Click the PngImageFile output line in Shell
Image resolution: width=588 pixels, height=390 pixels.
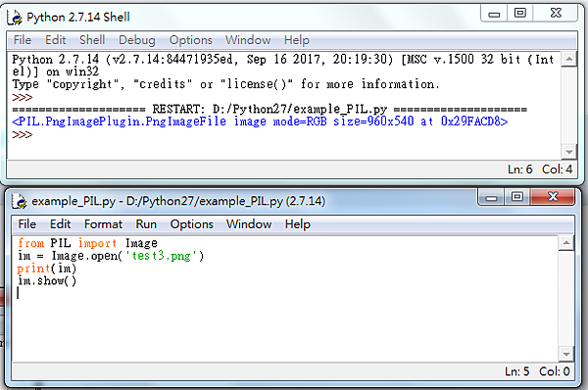(260, 122)
